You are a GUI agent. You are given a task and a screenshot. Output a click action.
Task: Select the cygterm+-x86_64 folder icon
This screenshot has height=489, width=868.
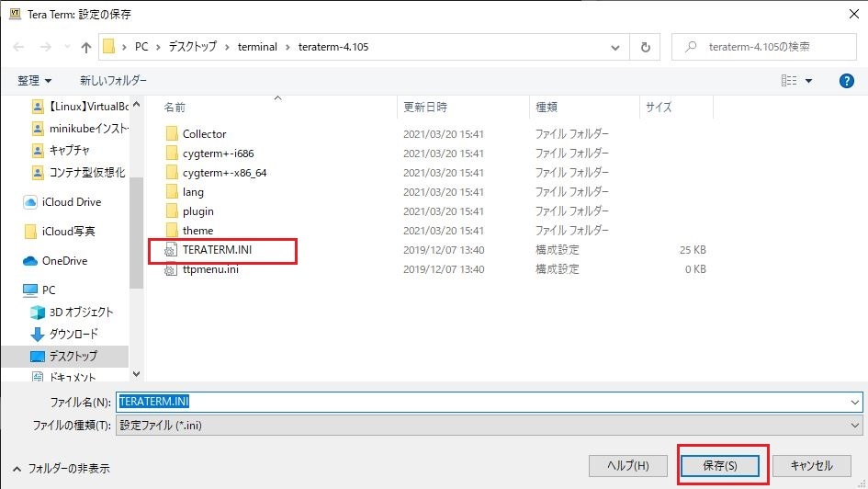(x=172, y=172)
